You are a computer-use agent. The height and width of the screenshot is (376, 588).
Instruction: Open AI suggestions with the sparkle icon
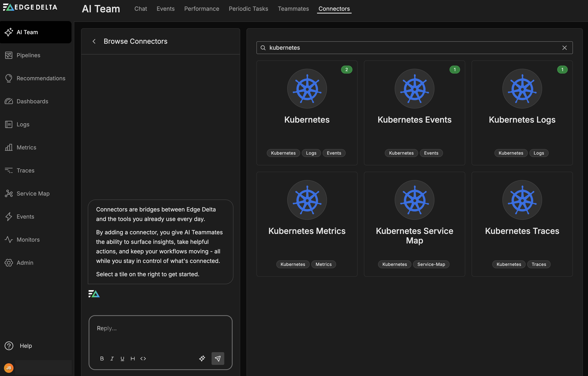[202, 358]
